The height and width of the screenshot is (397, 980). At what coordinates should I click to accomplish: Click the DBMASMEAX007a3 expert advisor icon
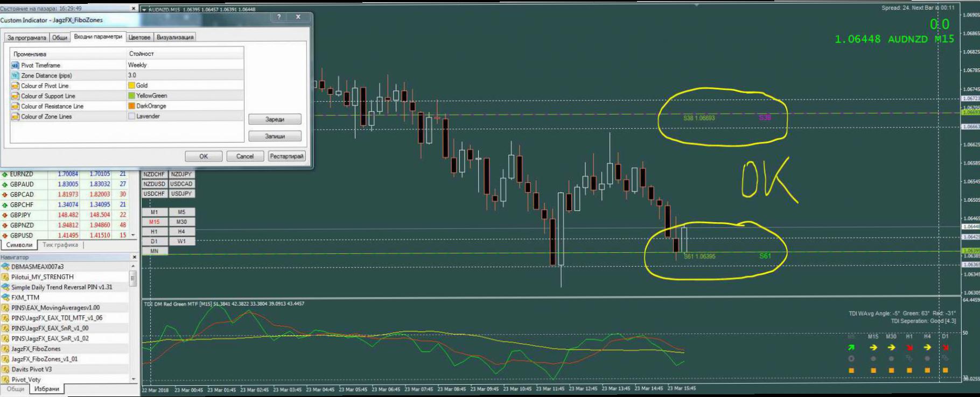click(5, 267)
